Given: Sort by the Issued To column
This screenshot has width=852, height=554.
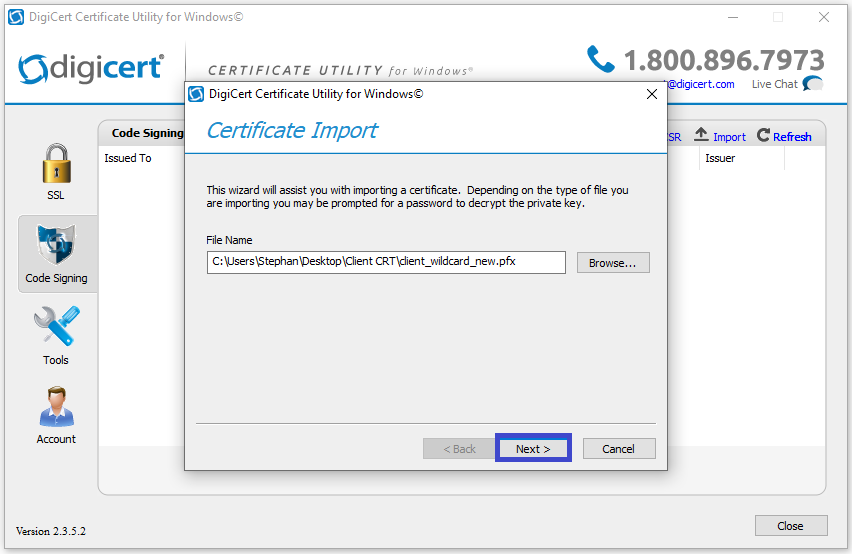Looking at the screenshot, I should coord(128,158).
